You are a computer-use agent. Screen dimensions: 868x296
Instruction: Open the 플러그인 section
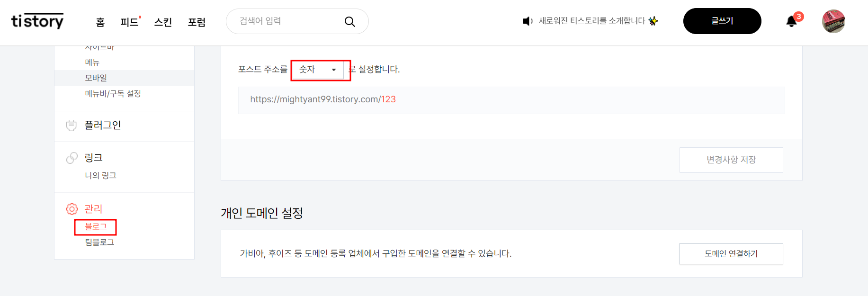tap(103, 126)
